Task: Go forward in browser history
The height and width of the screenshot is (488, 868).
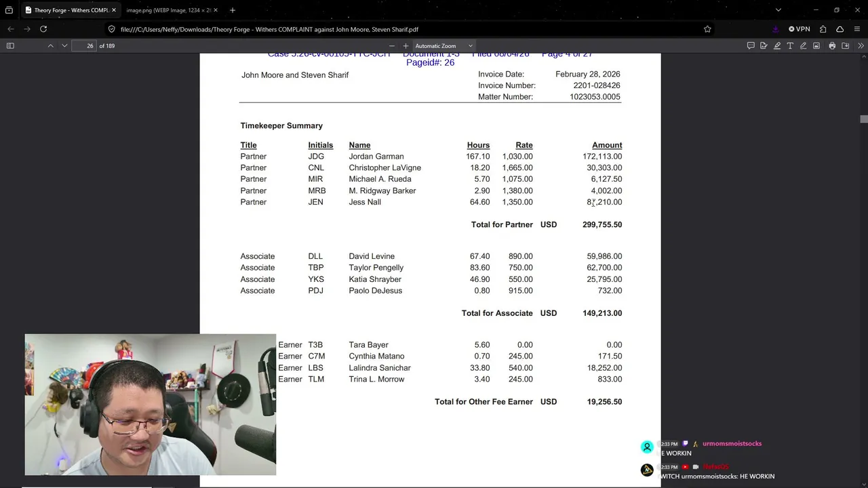Action: point(27,29)
